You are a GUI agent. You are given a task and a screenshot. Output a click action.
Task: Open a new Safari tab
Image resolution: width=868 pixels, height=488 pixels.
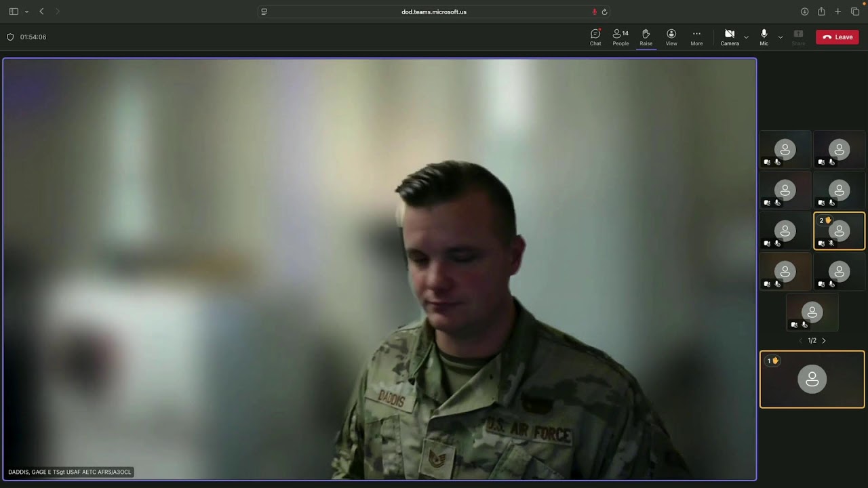pyautogui.click(x=838, y=12)
